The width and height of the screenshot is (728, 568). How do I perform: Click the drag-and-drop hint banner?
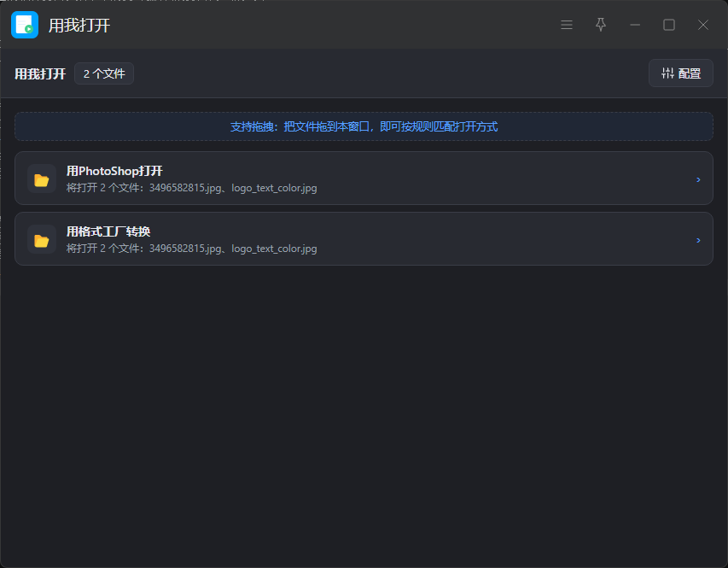[364, 126]
